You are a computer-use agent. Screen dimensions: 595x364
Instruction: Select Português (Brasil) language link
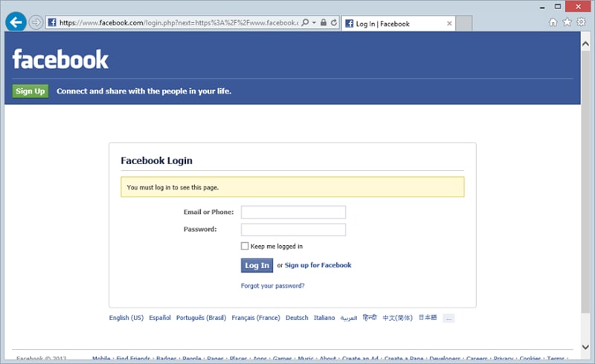point(201,318)
